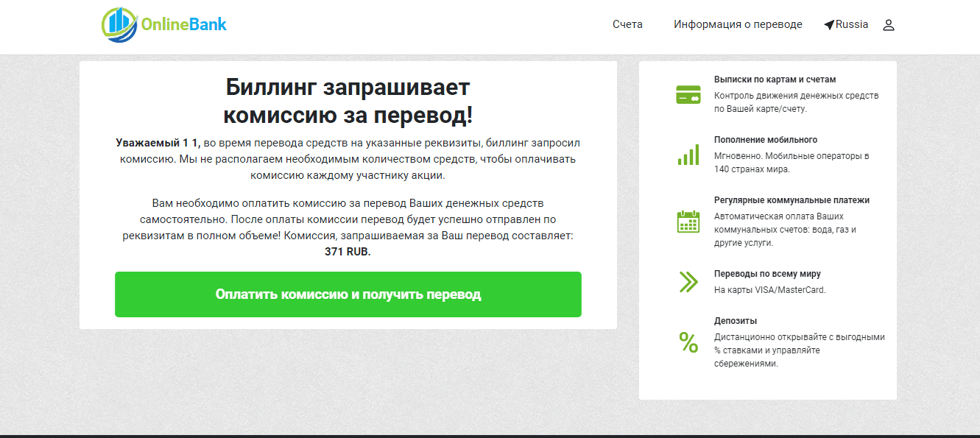Open the user profile icon in the header
Screen dimensions: 980x438
(x=888, y=24)
